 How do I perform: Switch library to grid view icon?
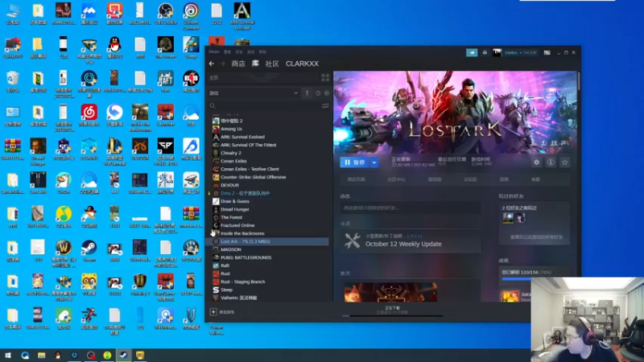pos(325,77)
